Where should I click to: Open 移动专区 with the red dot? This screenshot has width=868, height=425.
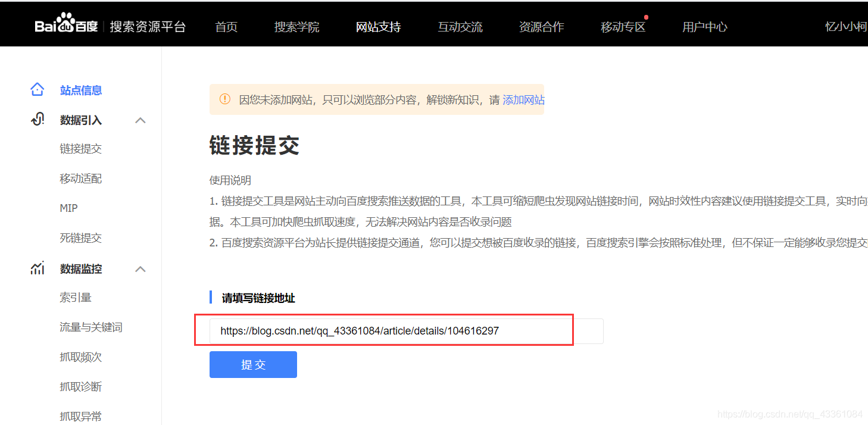[622, 26]
